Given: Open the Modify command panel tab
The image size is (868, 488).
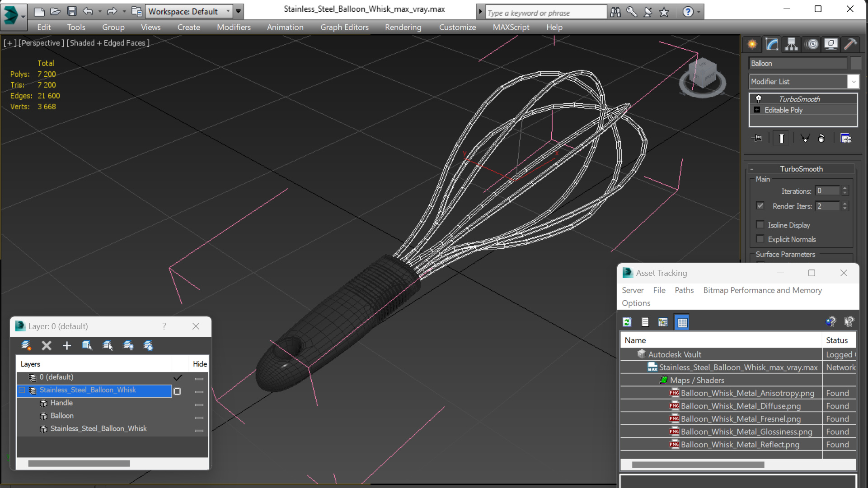Looking at the screenshot, I should [x=772, y=44].
